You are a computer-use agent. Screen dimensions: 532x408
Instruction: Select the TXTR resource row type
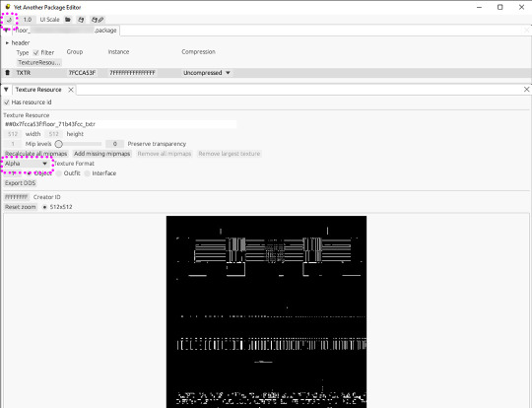click(x=24, y=73)
